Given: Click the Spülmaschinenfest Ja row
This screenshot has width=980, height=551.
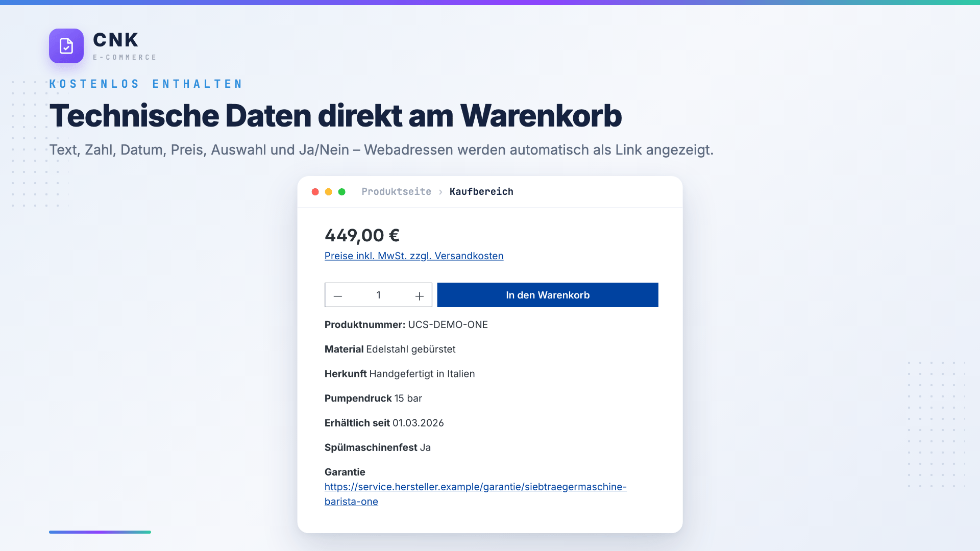Looking at the screenshot, I should tap(378, 447).
